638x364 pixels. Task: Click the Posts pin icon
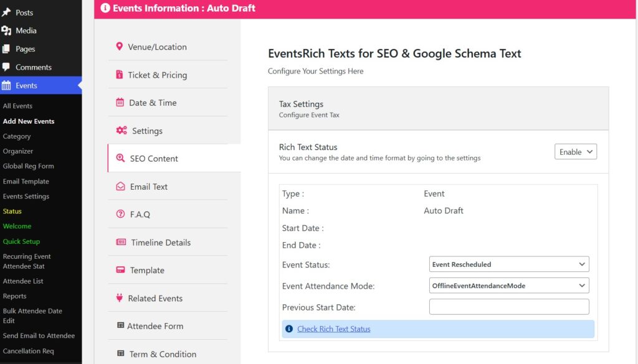pos(6,12)
